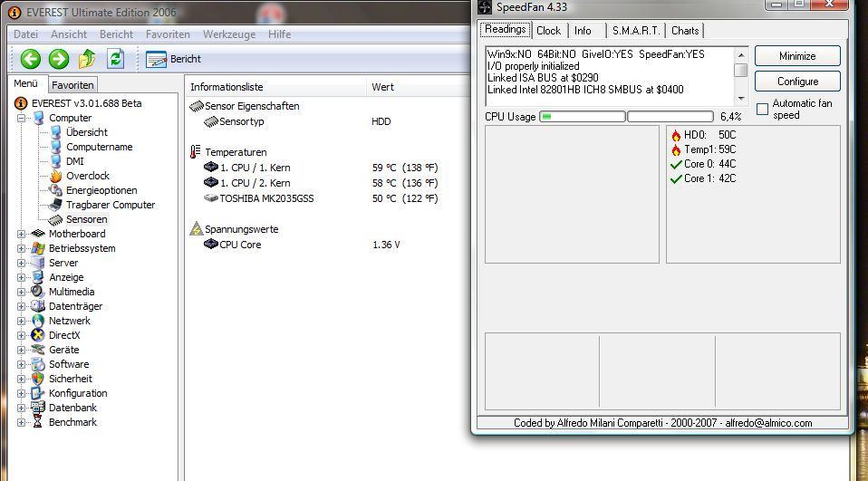
Task: Open the Werkzeuge menu
Action: tap(229, 34)
